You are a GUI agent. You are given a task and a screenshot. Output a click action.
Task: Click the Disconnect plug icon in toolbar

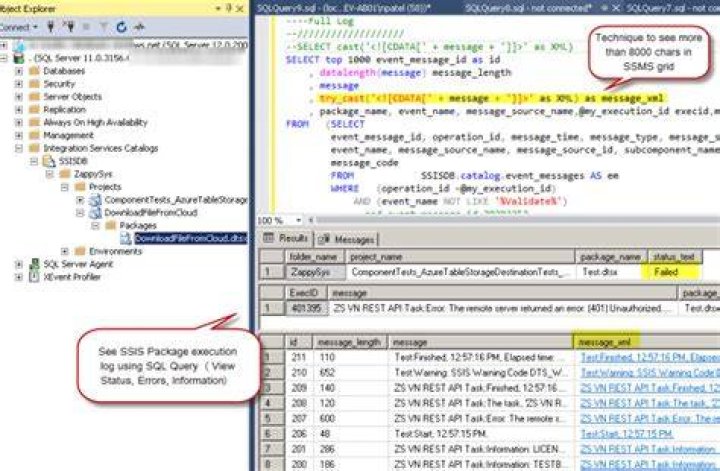pyautogui.click(x=69, y=27)
